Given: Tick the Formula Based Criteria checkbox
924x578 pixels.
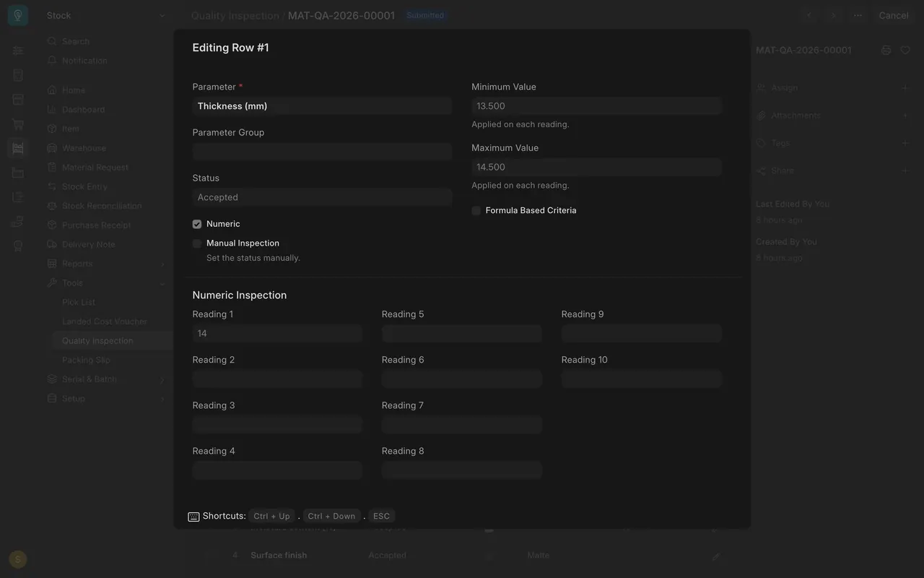Looking at the screenshot, I should [476, 210].
